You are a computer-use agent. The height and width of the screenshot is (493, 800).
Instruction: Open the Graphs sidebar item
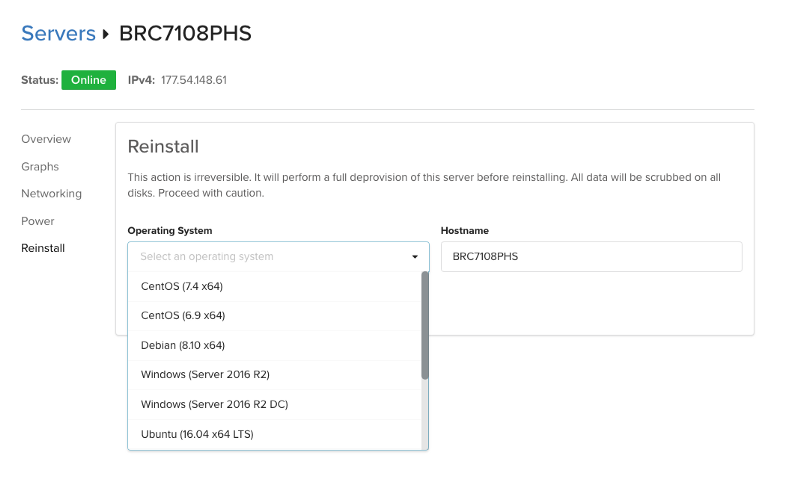click(x=40, y=166)
